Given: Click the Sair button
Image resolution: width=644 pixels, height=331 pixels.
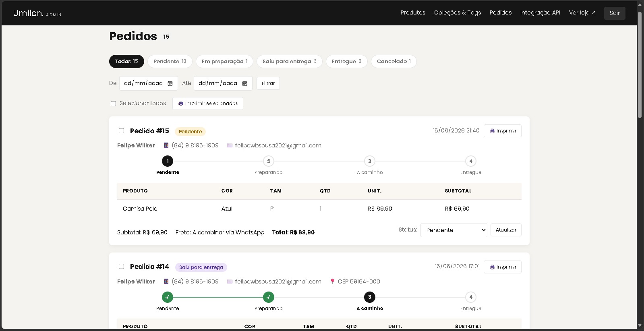Looking at the screenshot, I should (615, 13).
